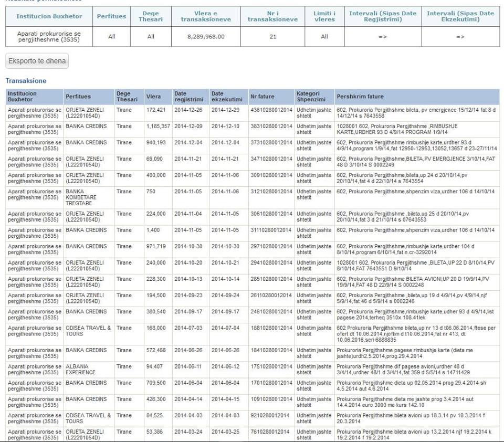504x442 pixels.
Task: Select the value 572,488
Action: [x=156, y=350]
